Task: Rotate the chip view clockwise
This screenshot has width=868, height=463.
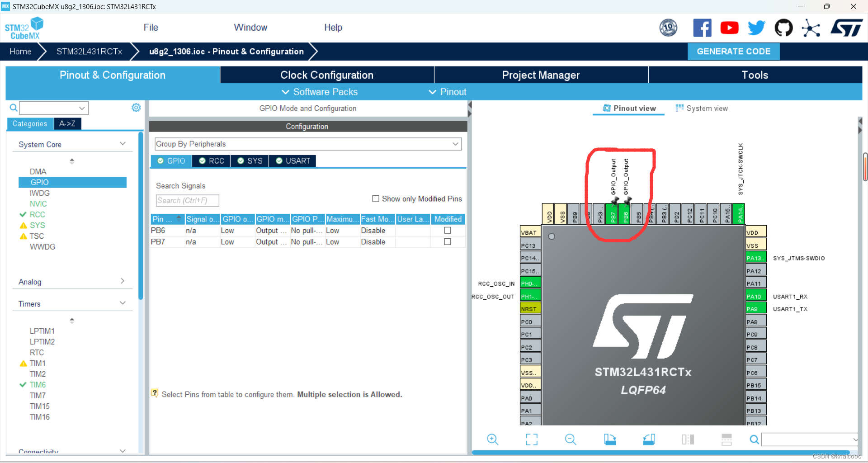Action: (610, 439)
